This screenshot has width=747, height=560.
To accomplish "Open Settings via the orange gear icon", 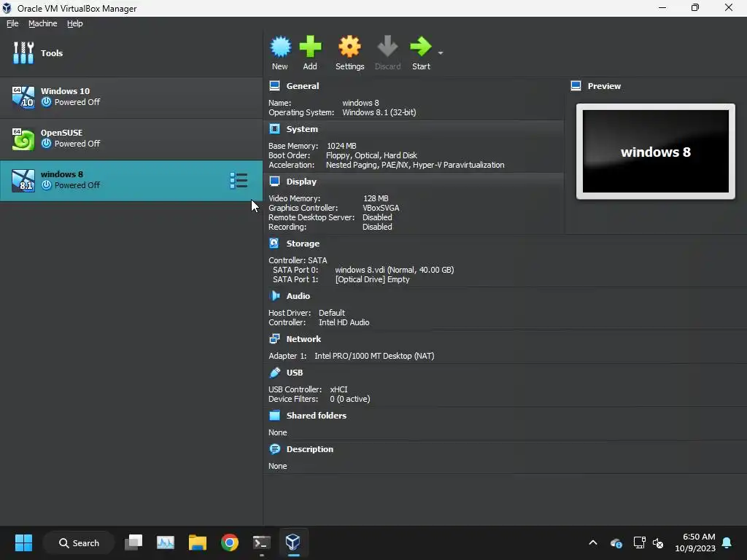I will coord(349,47).
